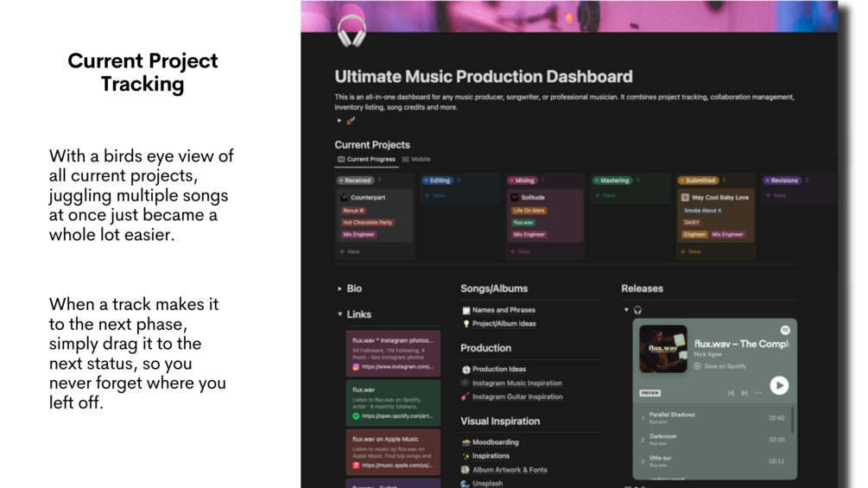Viewport: 868px width, 488px height.
Task: Click the guitar icon by Guitar Inspiration
Action: point(465,396)
